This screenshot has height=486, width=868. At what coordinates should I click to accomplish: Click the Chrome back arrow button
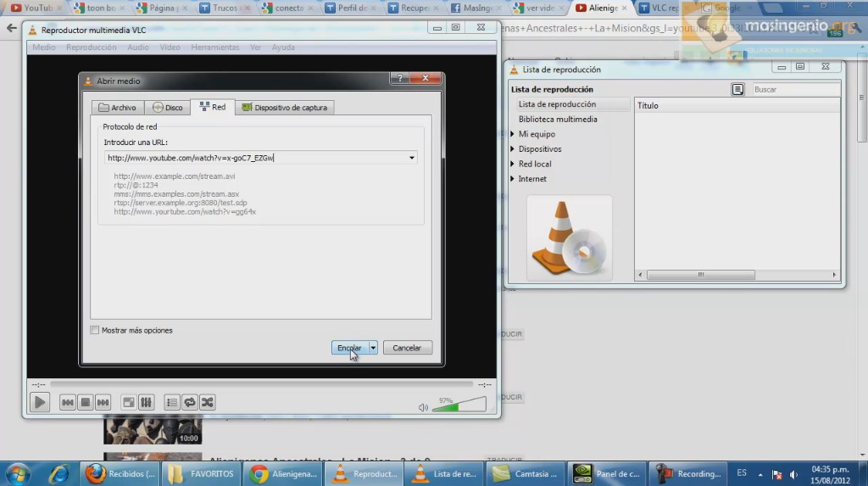pyautogui.click(x=12, y=28)
